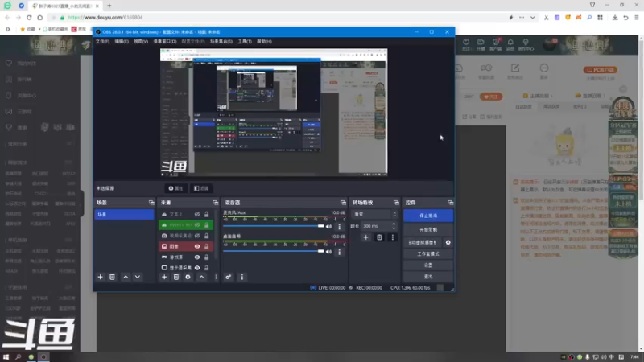Hide the red 图像 source via its eye icon

click(197, 246)
